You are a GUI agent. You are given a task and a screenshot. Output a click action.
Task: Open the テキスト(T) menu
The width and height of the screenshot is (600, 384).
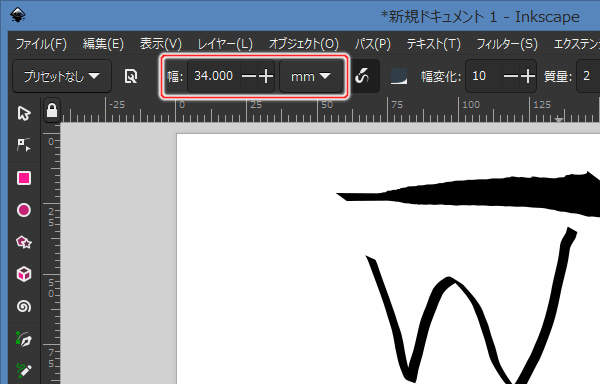click(x=434, y=44)
